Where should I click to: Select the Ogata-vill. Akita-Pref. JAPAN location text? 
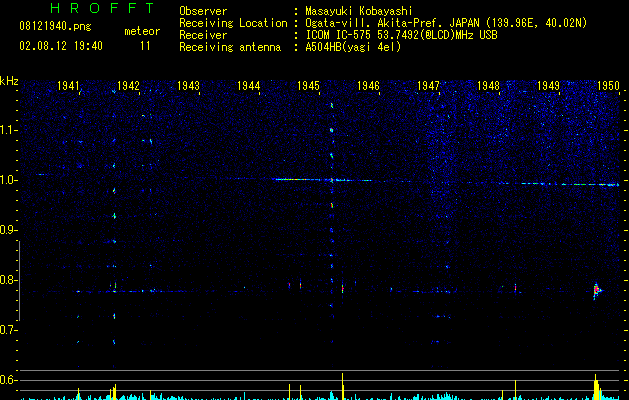coord(446,23)
